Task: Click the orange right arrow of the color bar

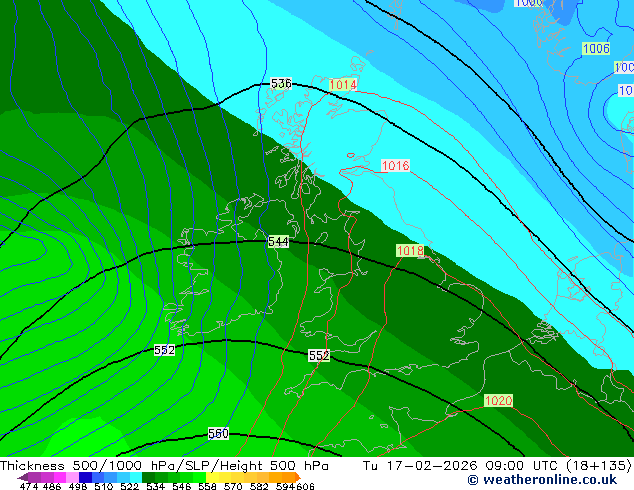Action: 298,477
